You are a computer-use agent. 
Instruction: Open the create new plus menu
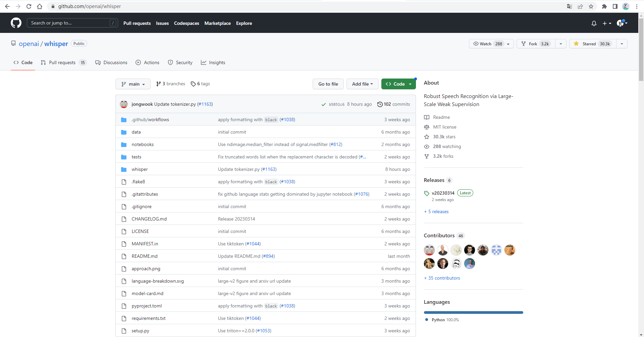point(607,23)
